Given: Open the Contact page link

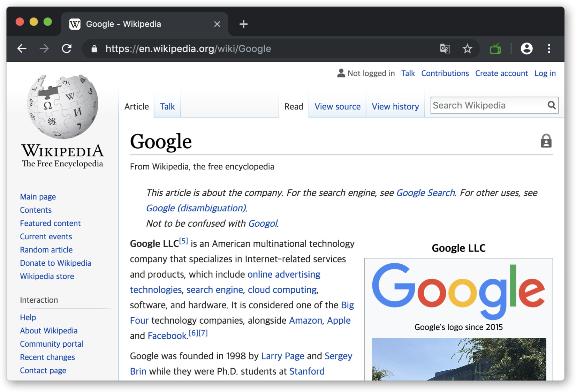Looking at the screenshot, I should click(x=43, y=370).
